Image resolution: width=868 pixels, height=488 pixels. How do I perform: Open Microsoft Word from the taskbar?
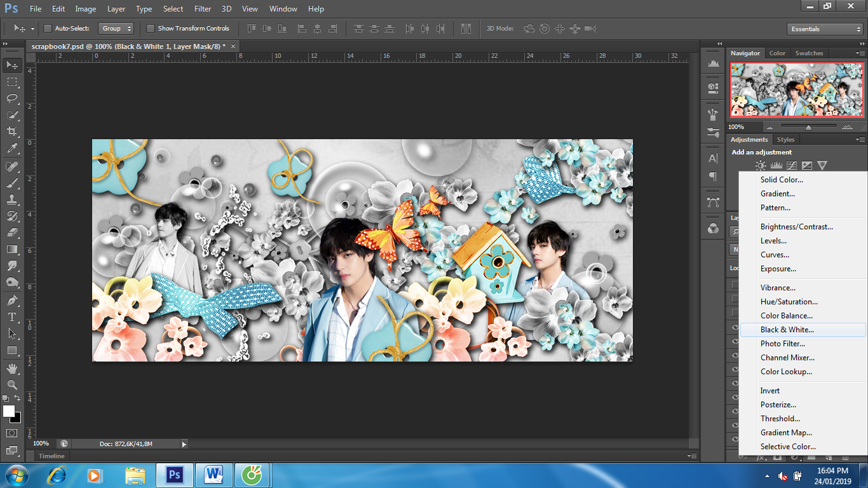[x=214, y=475]
